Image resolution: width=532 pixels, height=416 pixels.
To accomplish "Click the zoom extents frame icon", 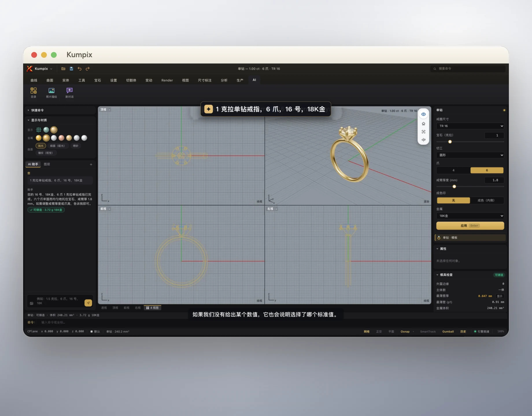I will click(423, 132).
